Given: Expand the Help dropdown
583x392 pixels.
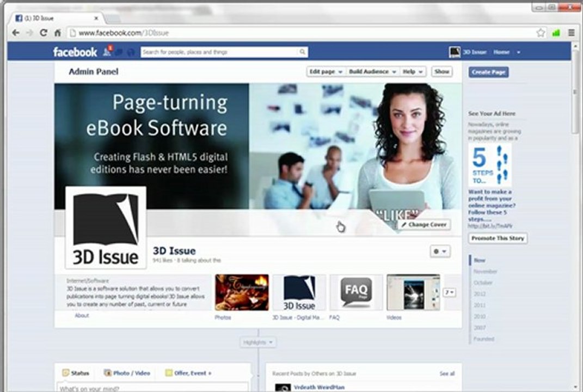Looking at the screenshot, I should point(413,71).
